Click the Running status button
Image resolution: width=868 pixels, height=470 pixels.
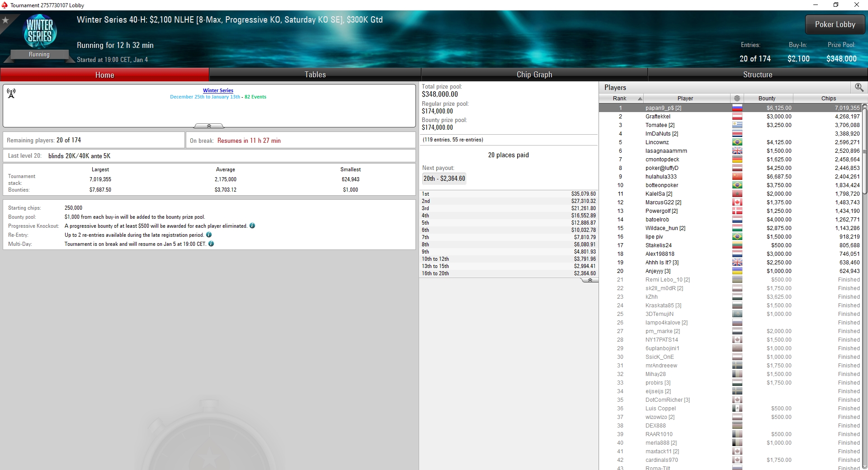[x=39, y=55]
